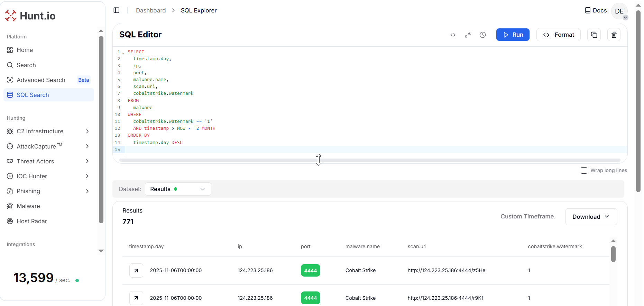Open Malware sidebar item
Image resolution: width=644 pixels, height=306 pixels.
48,206
